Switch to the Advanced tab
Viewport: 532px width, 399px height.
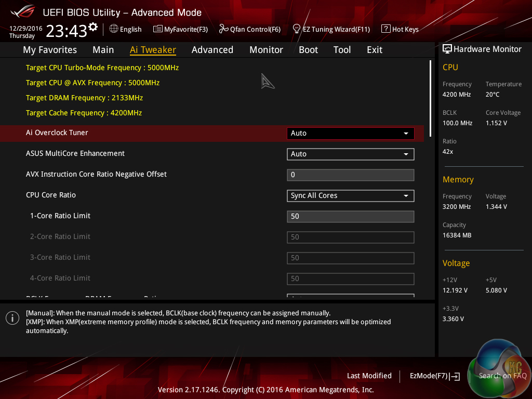pos(212,50)
